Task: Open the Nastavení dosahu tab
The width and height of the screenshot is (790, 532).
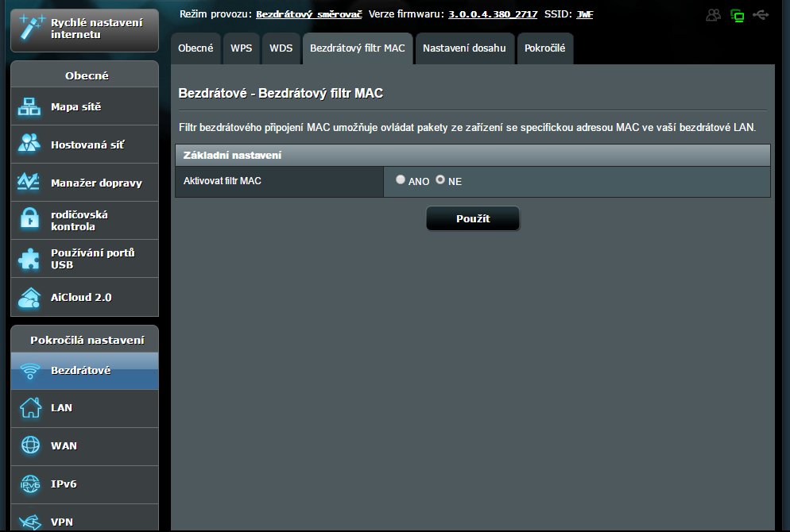Action: (464, 48)
